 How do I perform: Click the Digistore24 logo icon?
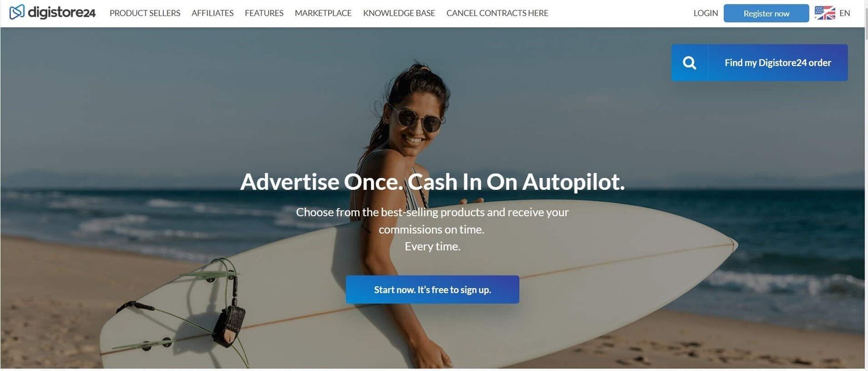pos(17,12)
